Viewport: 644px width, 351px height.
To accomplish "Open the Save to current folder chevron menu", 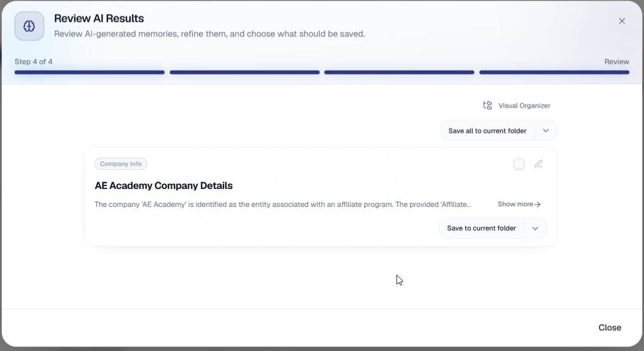I will click(x=535, y=229).
